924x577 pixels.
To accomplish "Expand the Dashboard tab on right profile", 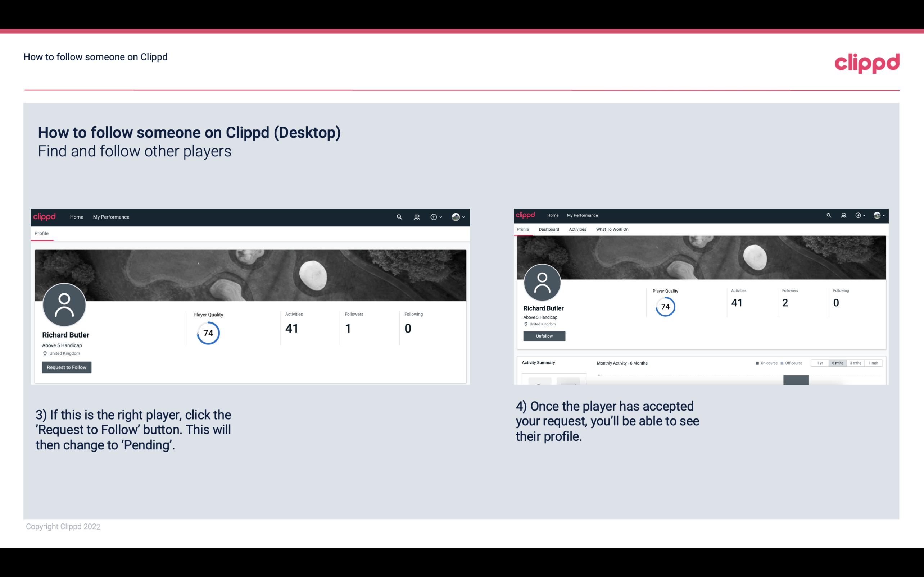I will coord(548,229).
